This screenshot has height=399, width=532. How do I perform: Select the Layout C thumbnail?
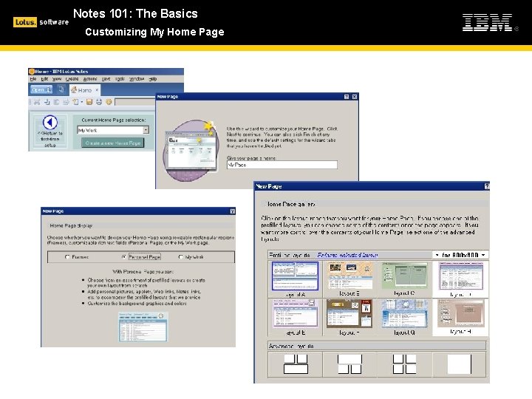(x=404, y=276)
